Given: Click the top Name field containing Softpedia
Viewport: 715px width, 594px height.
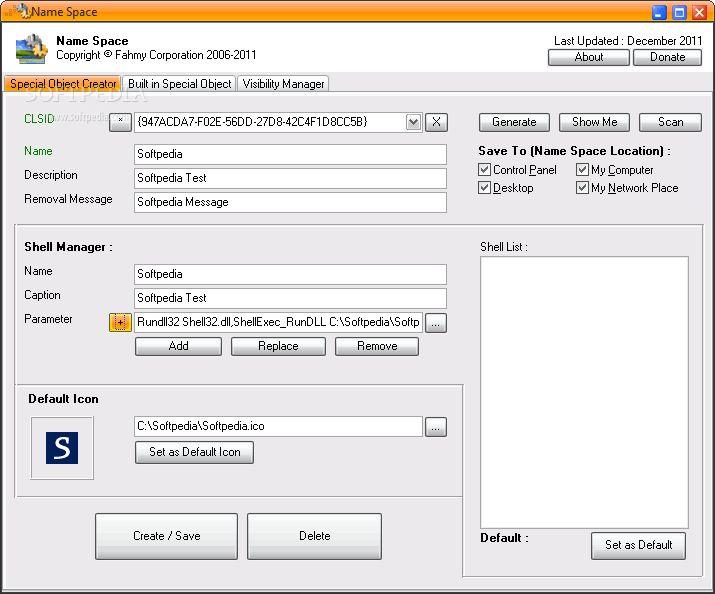Looking at the screenshot, I should [290, 154].
